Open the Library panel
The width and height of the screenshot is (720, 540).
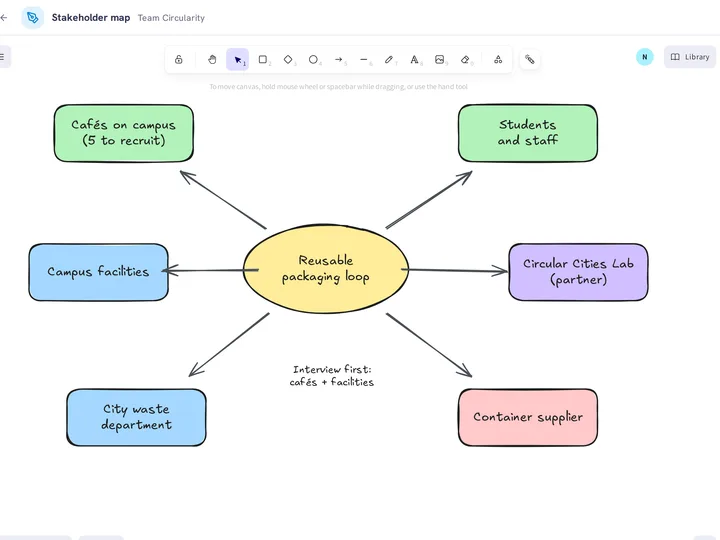[690, 57]
